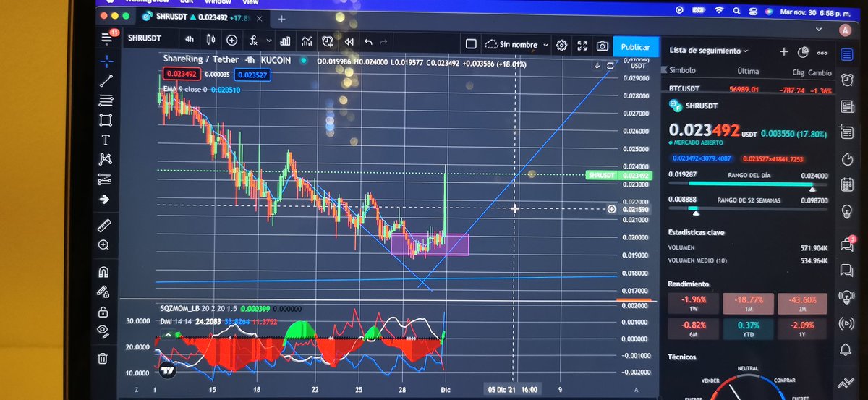
Task: Start bar replay mode
Action: tap(349, 42)
